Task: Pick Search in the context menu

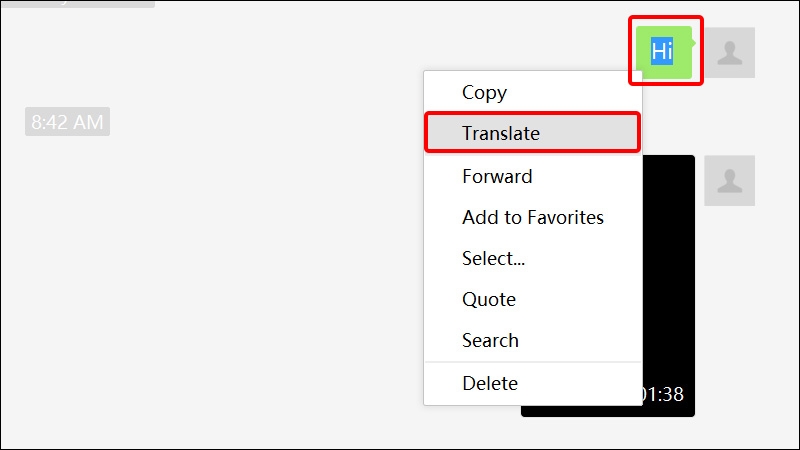Action: point(490,340)
